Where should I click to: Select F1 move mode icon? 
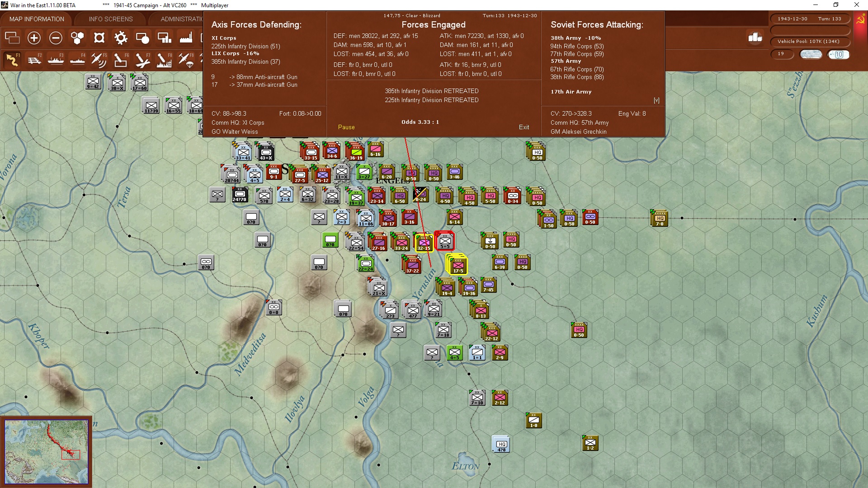pos(12,60)
